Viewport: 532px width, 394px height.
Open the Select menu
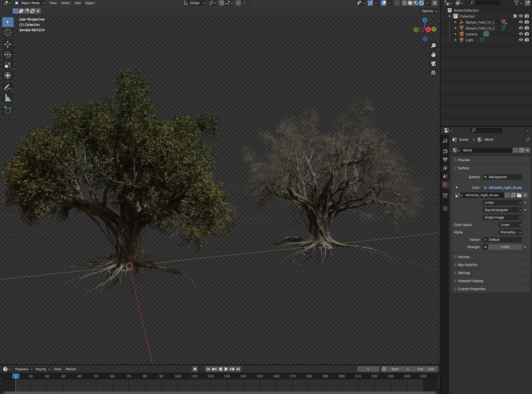pos(66,3)
